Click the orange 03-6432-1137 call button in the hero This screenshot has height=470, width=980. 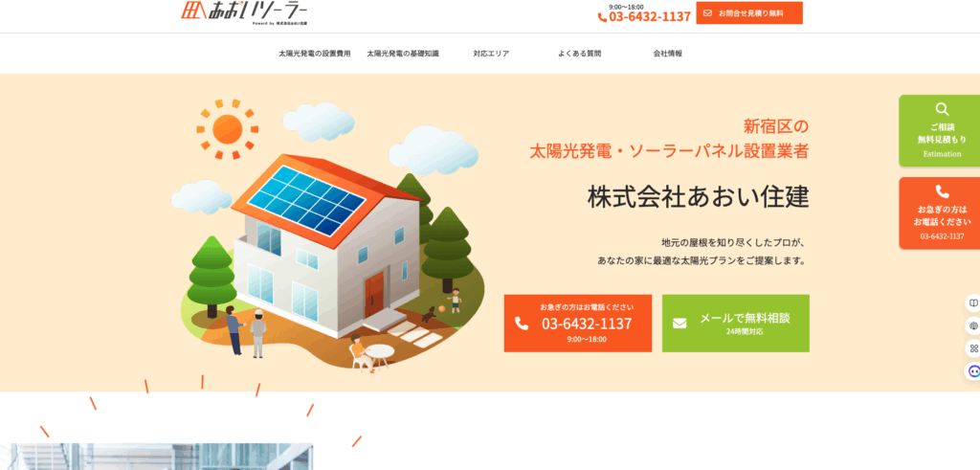click(x=578, y=324)
